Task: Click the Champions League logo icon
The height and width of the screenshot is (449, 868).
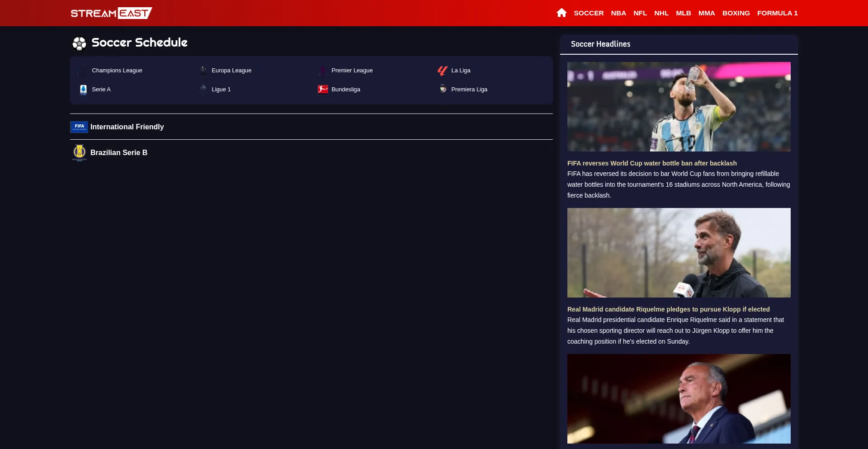Action: click(x=83, y=71)
